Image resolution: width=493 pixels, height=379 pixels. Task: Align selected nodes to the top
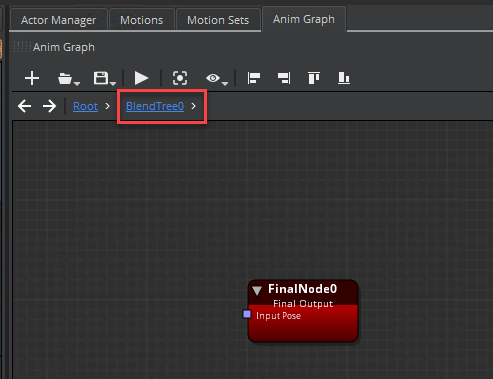(314, 78)
